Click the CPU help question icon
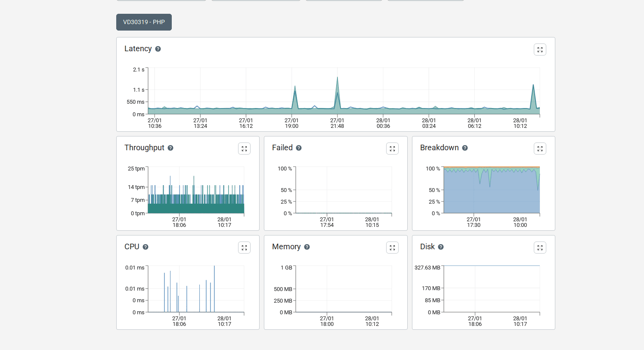 click(x=146, y=247)
